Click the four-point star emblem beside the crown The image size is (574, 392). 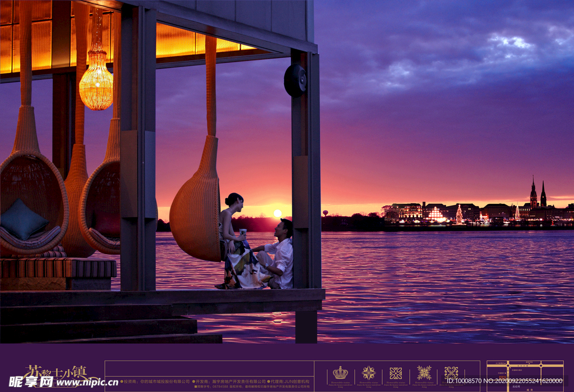[x=368, y=372]
